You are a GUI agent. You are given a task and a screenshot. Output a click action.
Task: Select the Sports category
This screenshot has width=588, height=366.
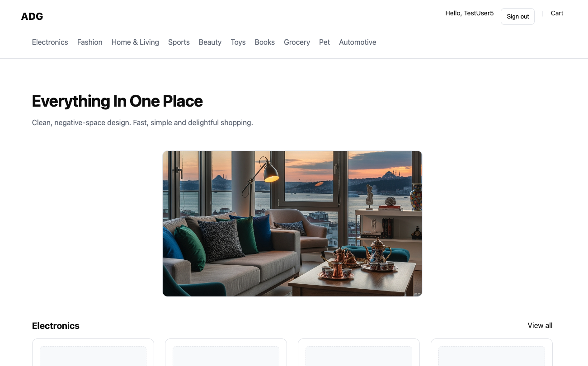pos(179,42)
